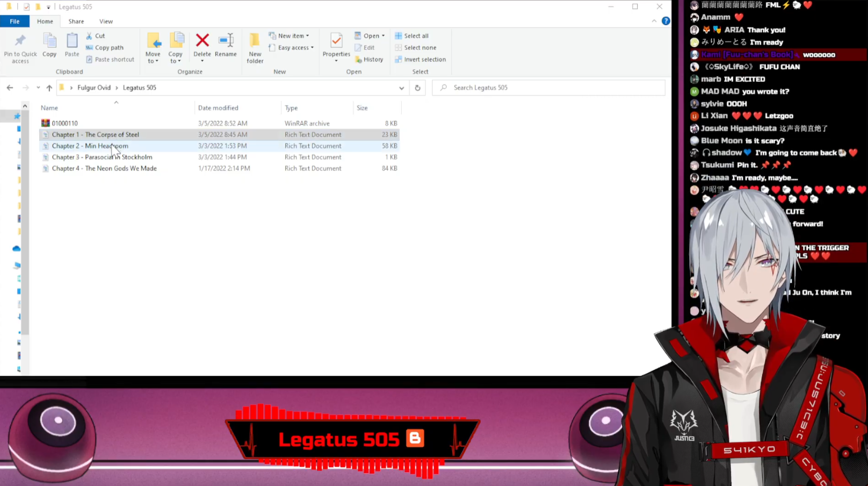Click Legatus 505 in address breadcrumb
Screen dimensions: 868x486
click(x=140, y=88)
